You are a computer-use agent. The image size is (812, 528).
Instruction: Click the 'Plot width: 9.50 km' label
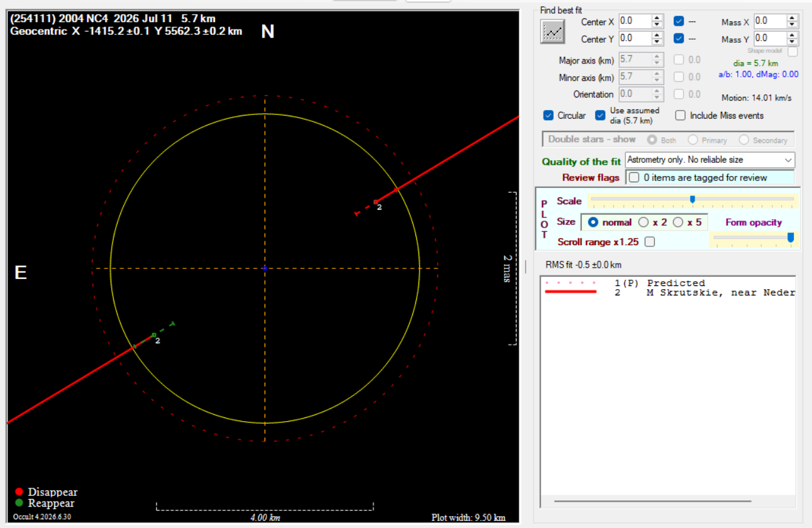468,518
